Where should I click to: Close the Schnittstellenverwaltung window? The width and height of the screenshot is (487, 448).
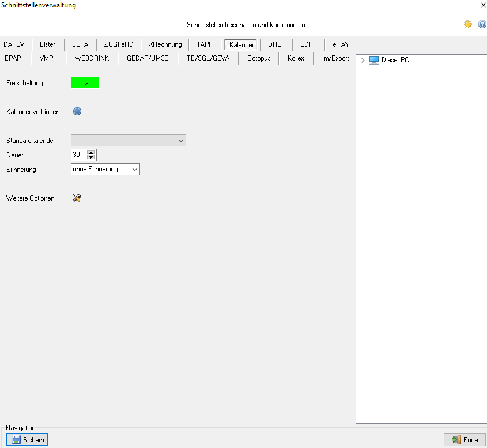482,5
